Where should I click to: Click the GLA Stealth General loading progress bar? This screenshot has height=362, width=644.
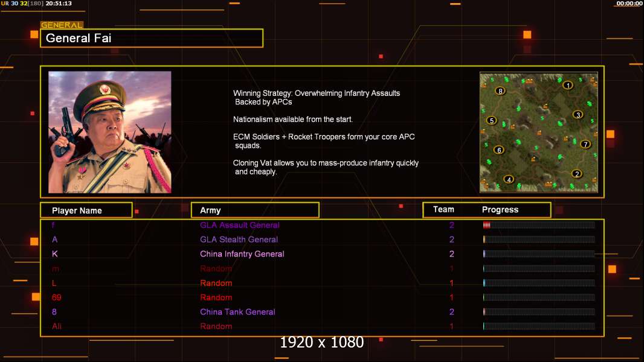click(539, 240)
